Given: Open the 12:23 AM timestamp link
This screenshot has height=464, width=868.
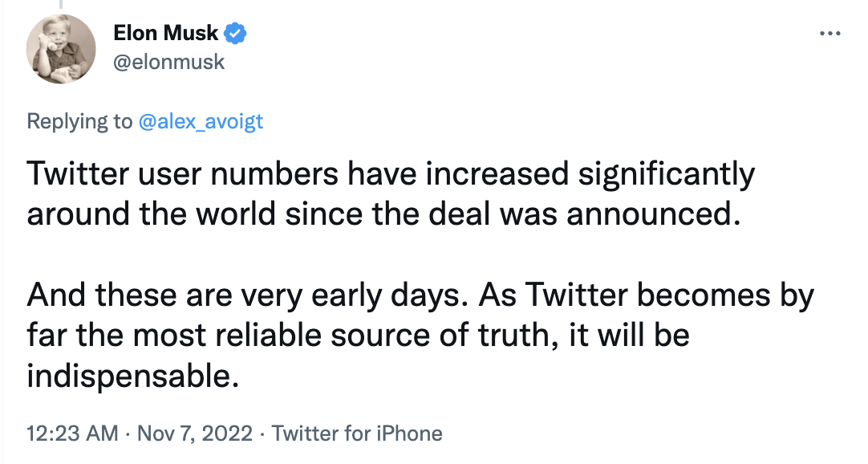Looking at the screenshot, I should point(72,433).
